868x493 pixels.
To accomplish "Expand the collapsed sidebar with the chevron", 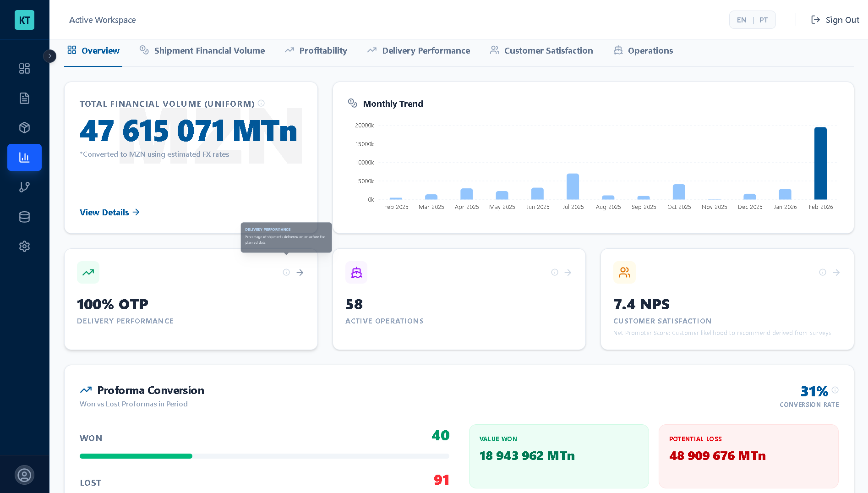I will [49, 56].
